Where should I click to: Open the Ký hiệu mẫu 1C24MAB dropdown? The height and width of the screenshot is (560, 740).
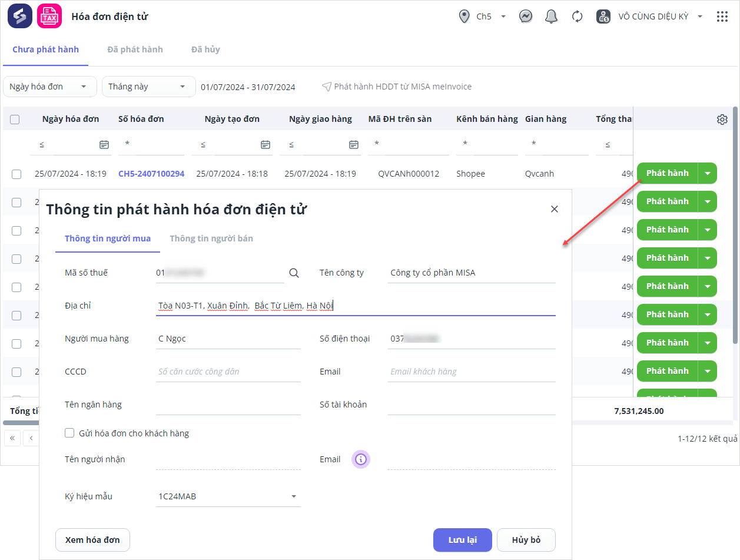click(228, 496)
